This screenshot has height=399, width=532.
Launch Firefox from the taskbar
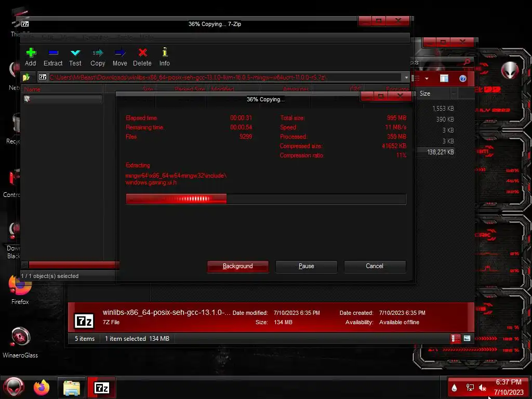pyautogui.click(x=42, y=388)
